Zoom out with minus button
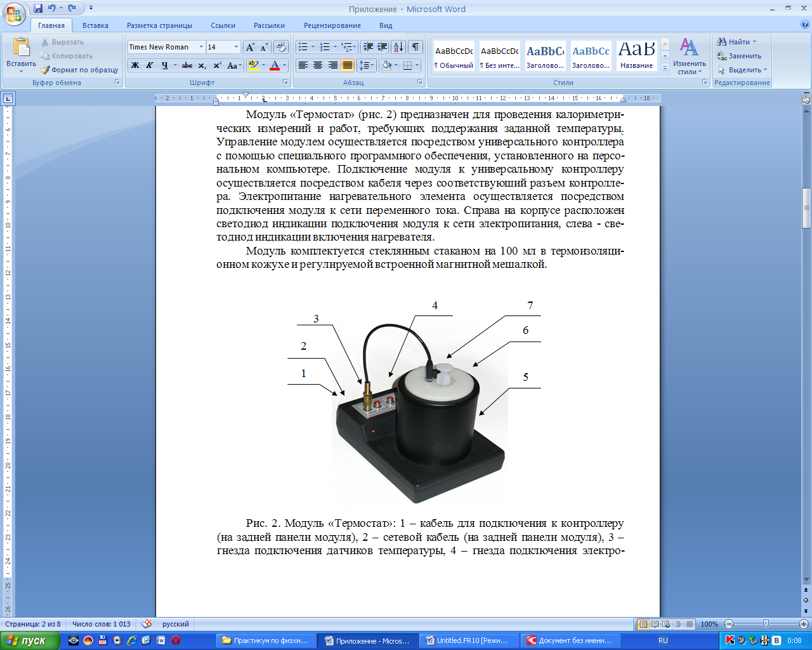The height and width of the screenshot is (650, 812). 729,624
